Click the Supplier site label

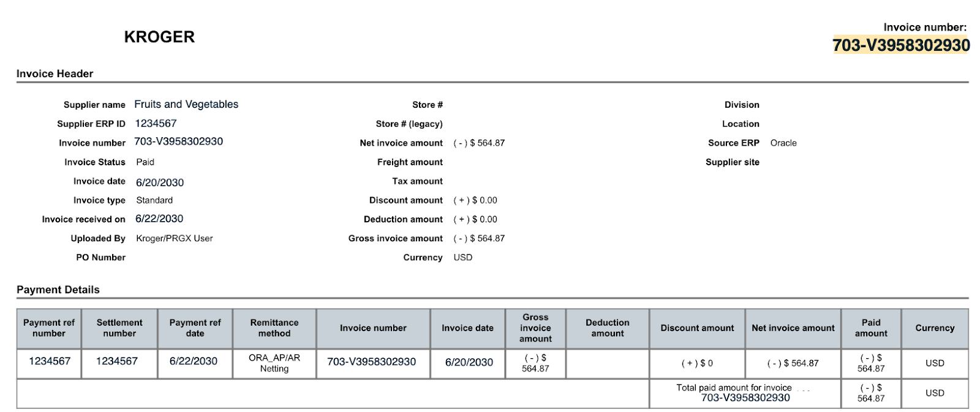pos(733,162)
